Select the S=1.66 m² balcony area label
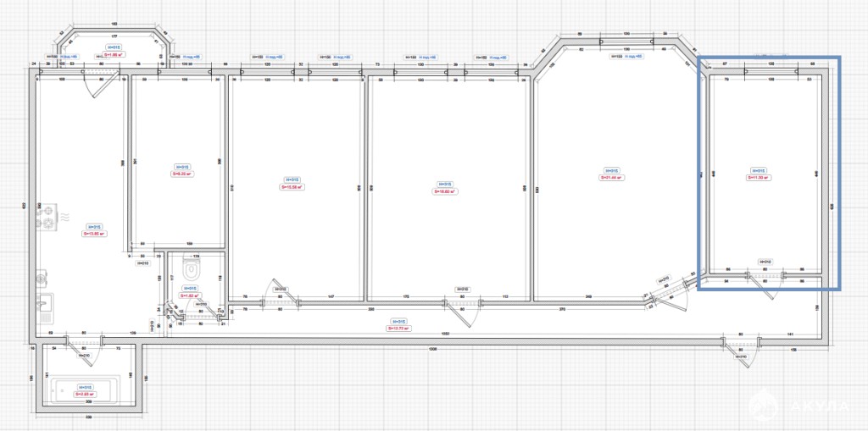868x431 pixels. pyautogui.click(x=115, y=52)
